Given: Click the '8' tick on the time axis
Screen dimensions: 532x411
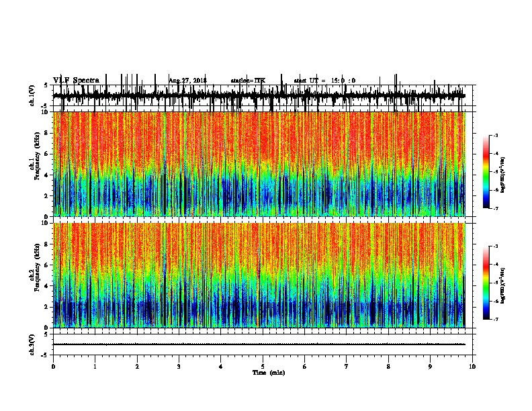Looking at the screenshot, I should click(388, 366).
